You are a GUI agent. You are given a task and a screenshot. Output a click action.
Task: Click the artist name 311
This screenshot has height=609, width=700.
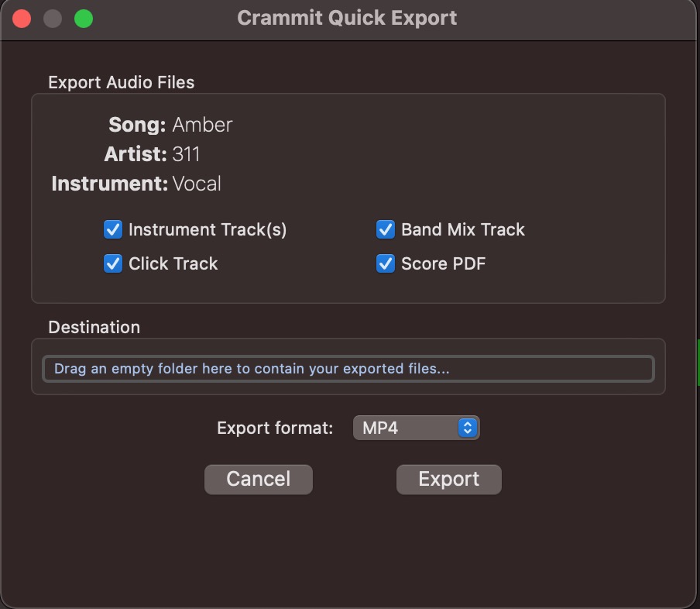(186, 154)
